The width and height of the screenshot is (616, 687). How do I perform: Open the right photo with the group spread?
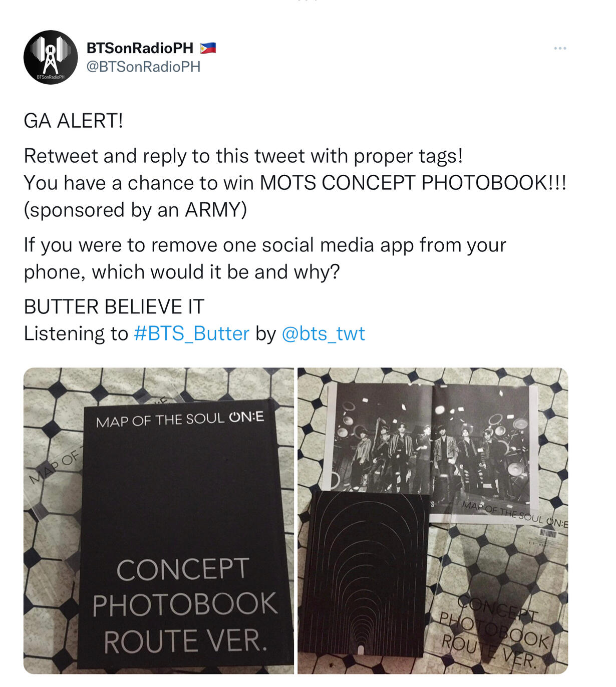(433, 521)
